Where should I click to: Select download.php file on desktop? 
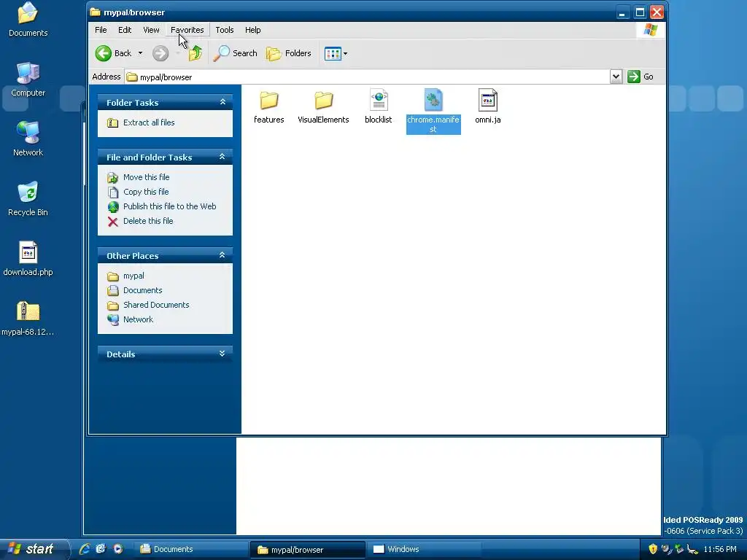[x=28, y=259]
